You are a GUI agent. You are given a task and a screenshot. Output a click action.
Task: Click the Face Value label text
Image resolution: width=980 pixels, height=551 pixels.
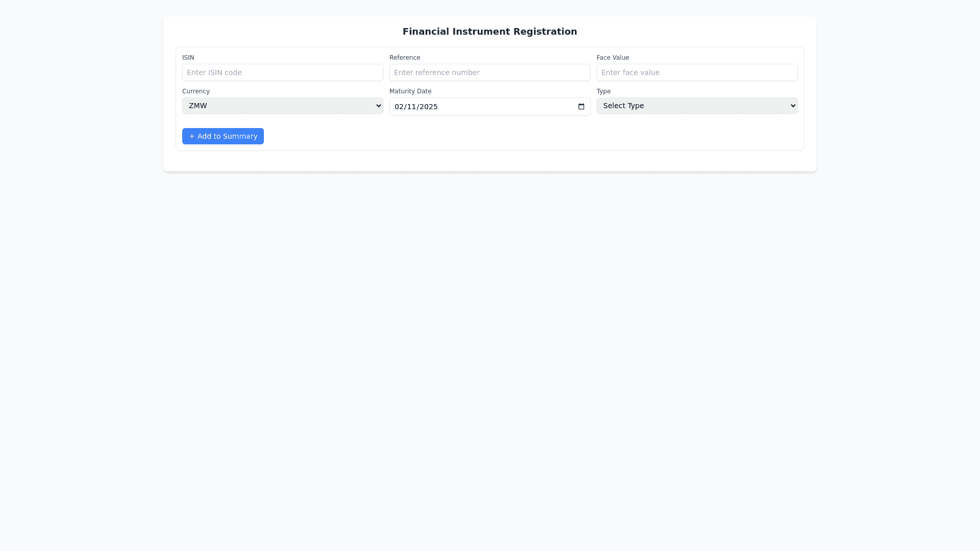click(x=612, y=58)
